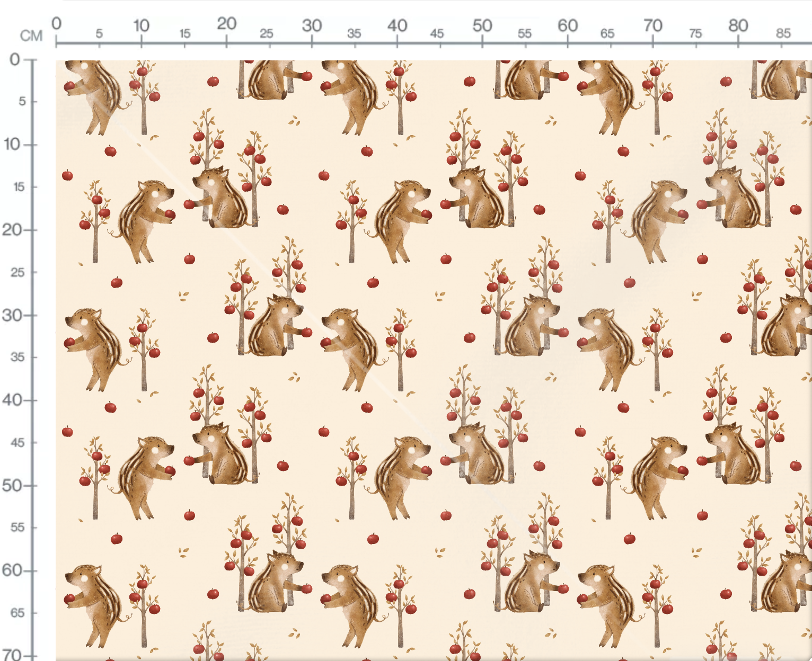Image resolution: width=812 pixels, height=661 pixels.
Task: Click the 60 mark on vertical ruler
Action: (x=12, y=570)
